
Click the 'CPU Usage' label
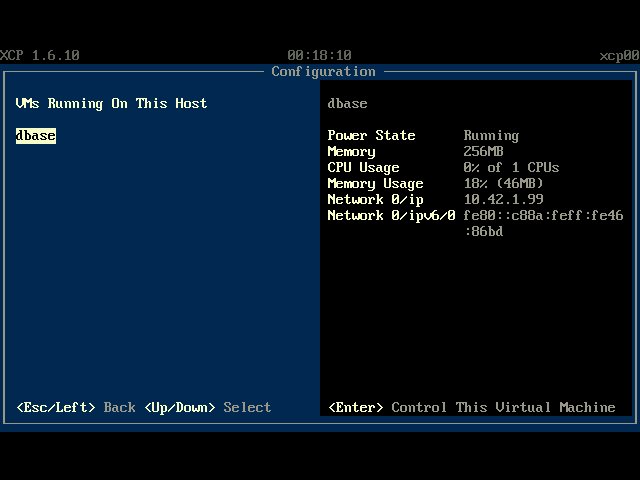point(363,167)
